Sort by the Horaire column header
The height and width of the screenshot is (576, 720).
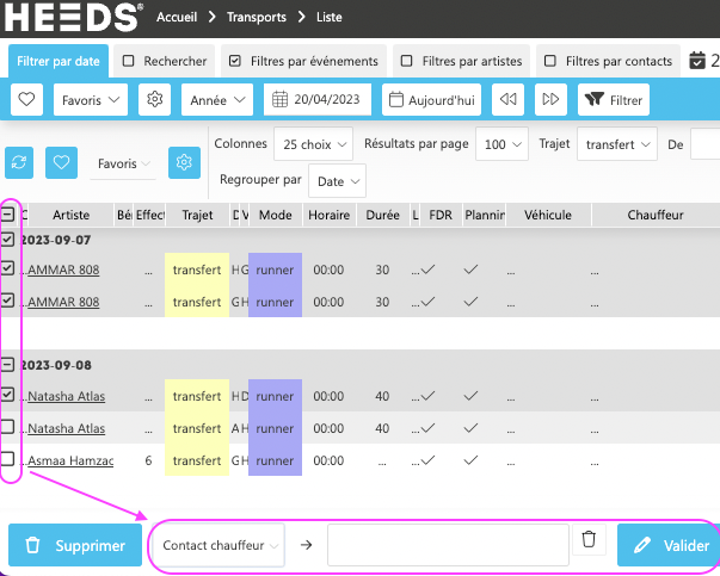[x=329, y=215]
